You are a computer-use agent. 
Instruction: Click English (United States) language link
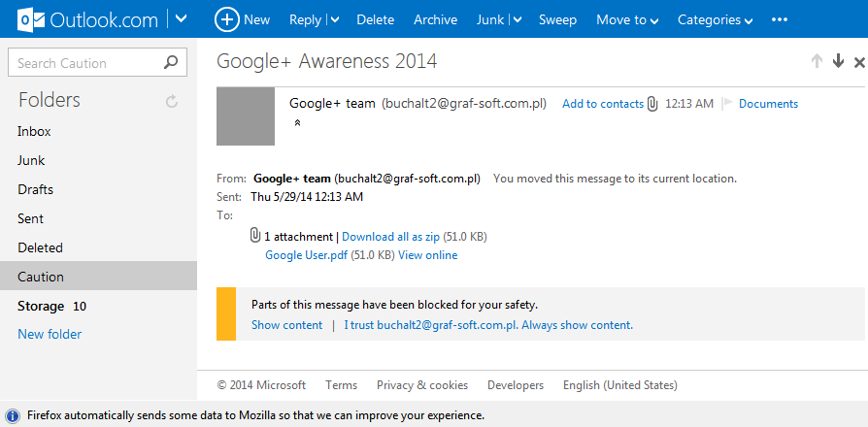[x=620, y=385]
